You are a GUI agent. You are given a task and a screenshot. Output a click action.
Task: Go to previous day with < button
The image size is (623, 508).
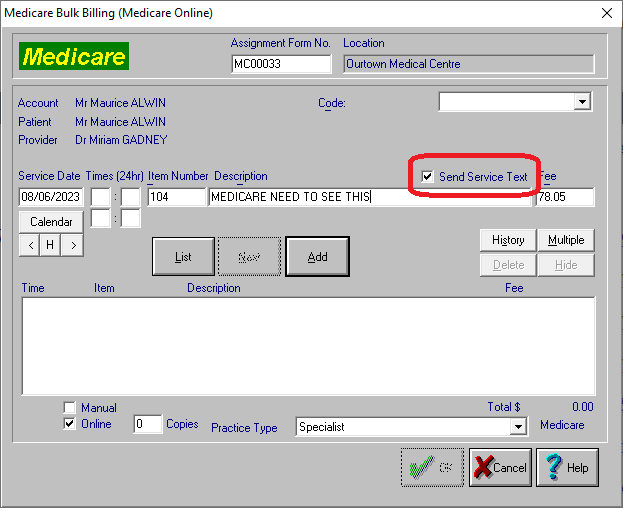coord(30,245)
